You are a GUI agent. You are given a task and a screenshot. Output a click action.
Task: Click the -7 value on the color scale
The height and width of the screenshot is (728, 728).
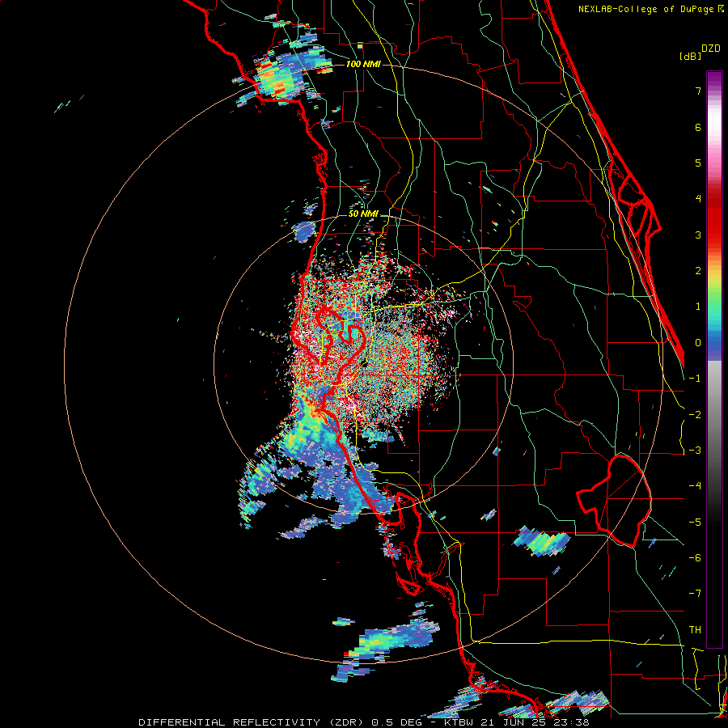pos(695,594)
